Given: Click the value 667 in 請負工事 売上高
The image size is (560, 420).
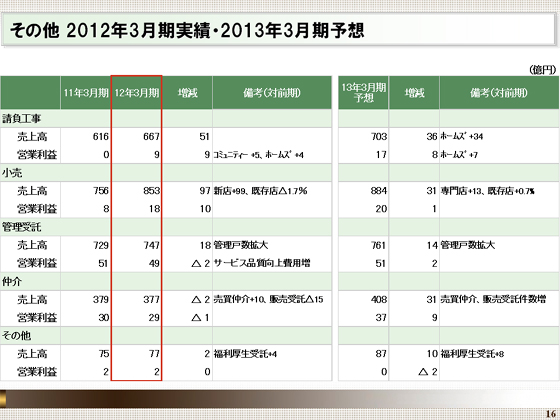Looking at the screenshot, I should pyautogui.click(x=151, y=136).
